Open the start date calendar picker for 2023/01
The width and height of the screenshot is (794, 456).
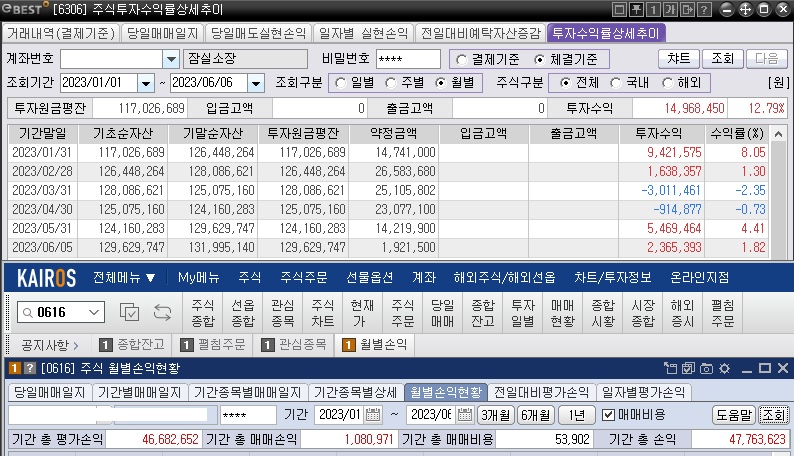click(x=373, y=415)
